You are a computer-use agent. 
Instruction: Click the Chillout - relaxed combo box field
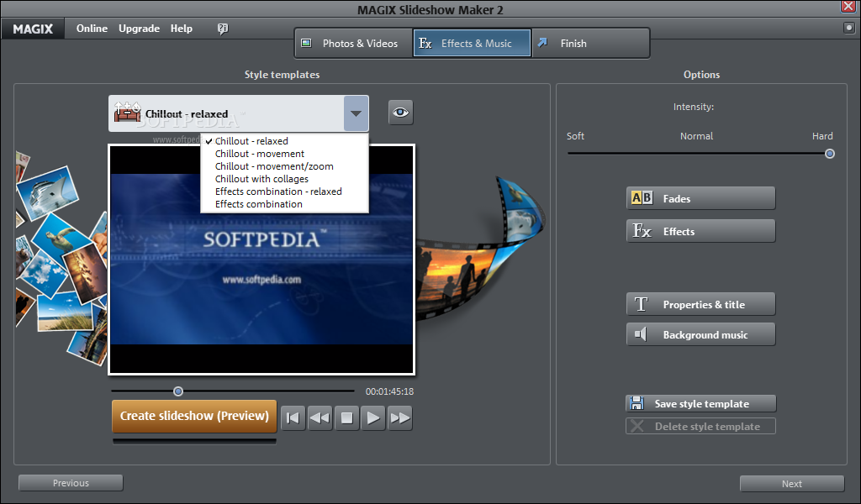pos(238,113)
